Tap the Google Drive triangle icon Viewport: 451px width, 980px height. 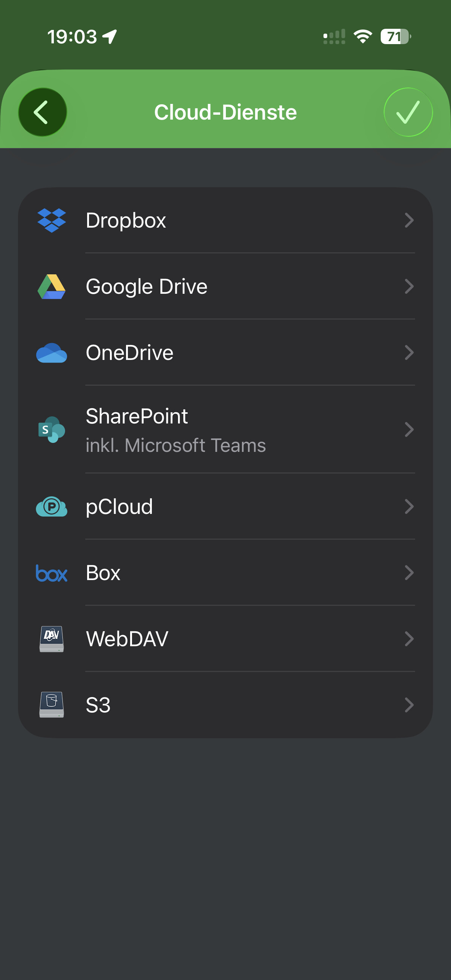coord(52,286)
